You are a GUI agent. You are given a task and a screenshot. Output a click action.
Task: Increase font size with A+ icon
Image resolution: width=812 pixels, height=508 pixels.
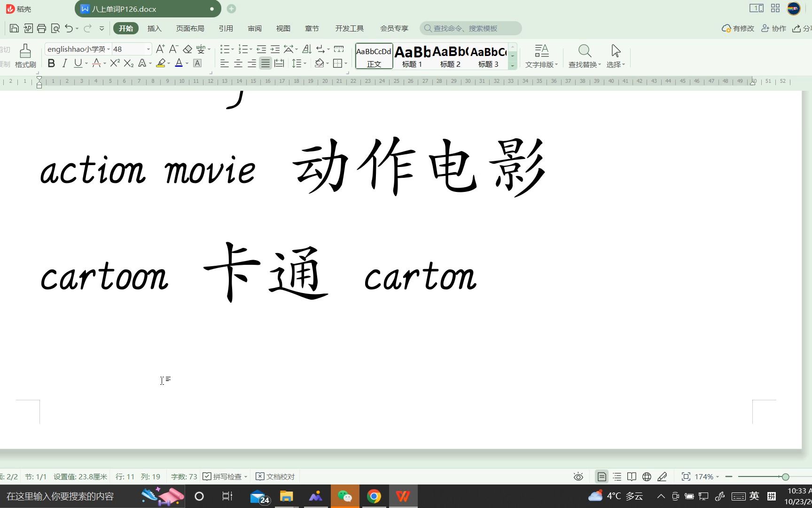[160, 49]
